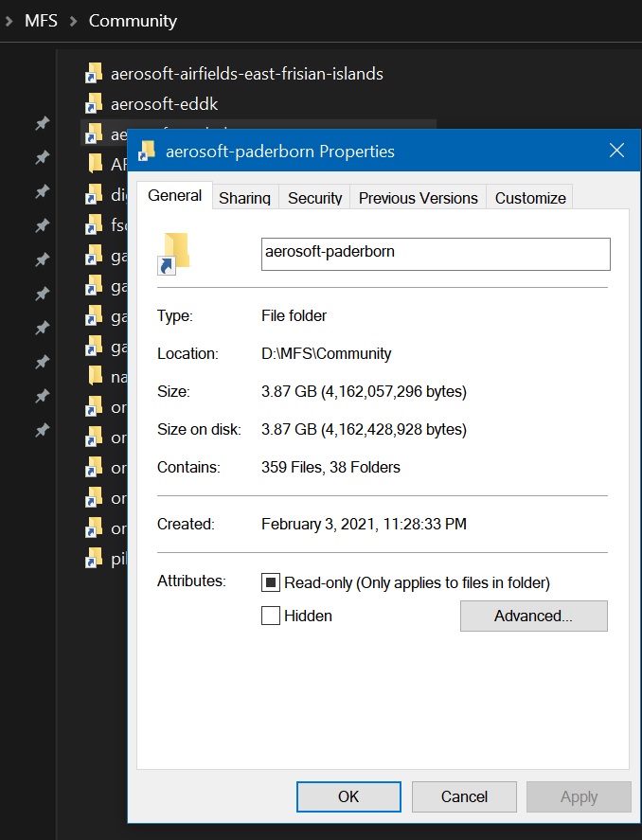Select the aerosoft-eddk folder icon
The width and height of the screenshot is (642, 840).
click(95, 103)
